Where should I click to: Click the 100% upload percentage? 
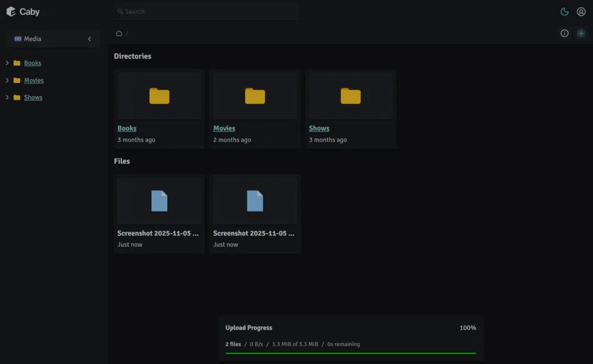(468, 328)
